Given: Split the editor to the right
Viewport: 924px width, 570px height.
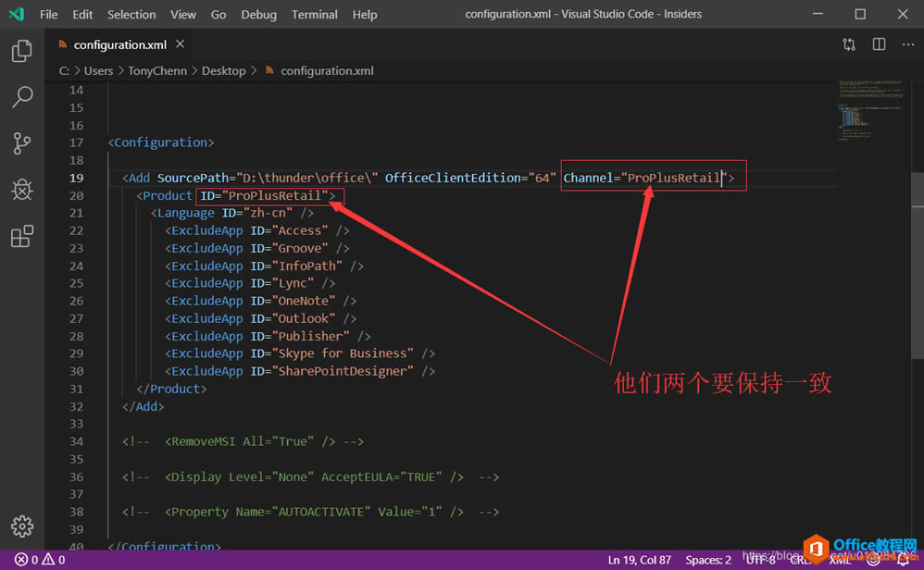Looking at the screenshot, I should pyautogui.click(x=879, y=44).
